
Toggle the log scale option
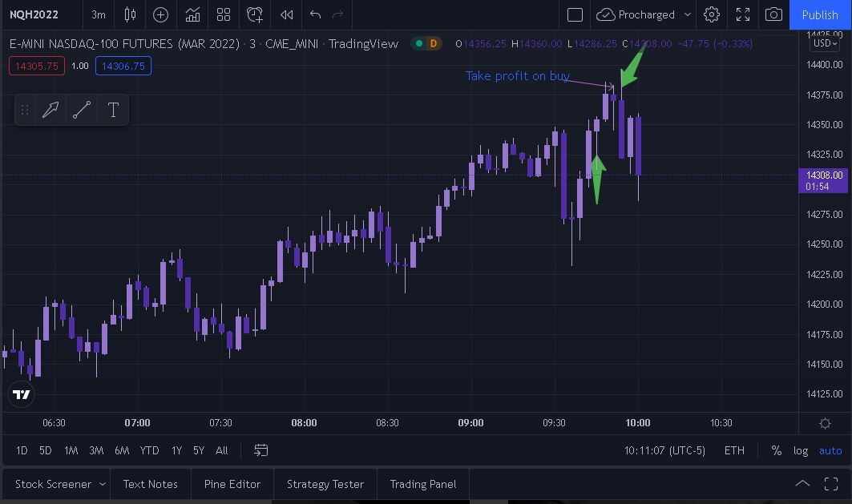tap(801, 450)
